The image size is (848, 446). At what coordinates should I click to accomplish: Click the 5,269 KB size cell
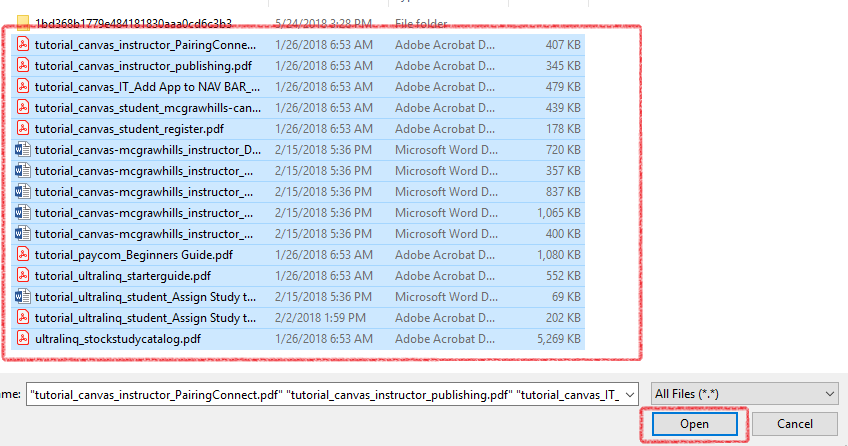point(558,339)
